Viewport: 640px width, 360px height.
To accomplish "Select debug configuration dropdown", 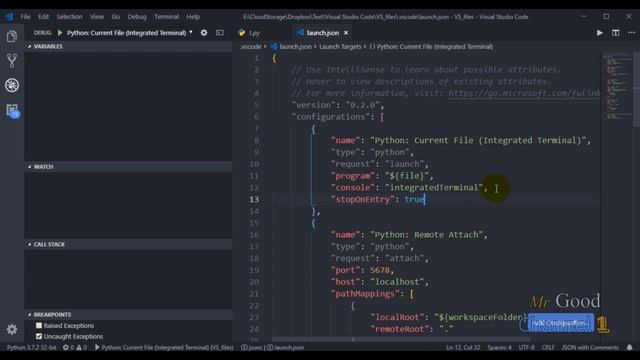I will (x=129, y=33).
